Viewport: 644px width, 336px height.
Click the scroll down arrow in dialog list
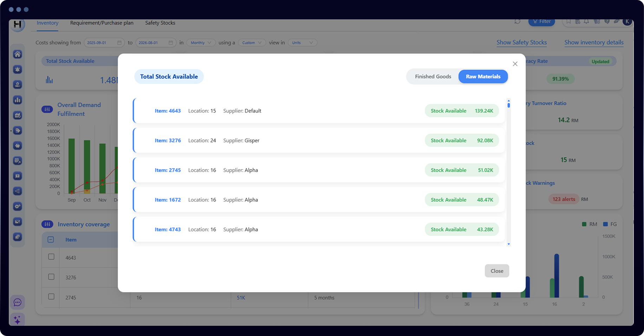[509, 244]
